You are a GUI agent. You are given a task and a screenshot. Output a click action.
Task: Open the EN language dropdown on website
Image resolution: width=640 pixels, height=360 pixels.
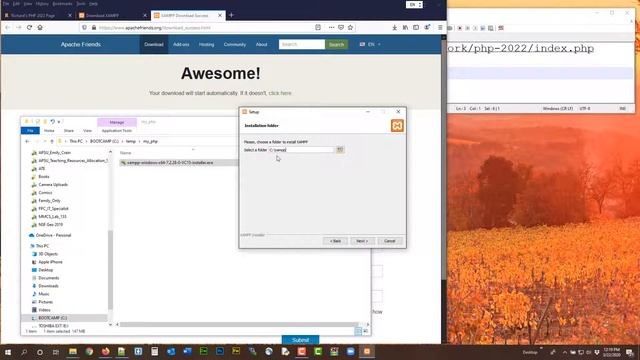(370, 44)
